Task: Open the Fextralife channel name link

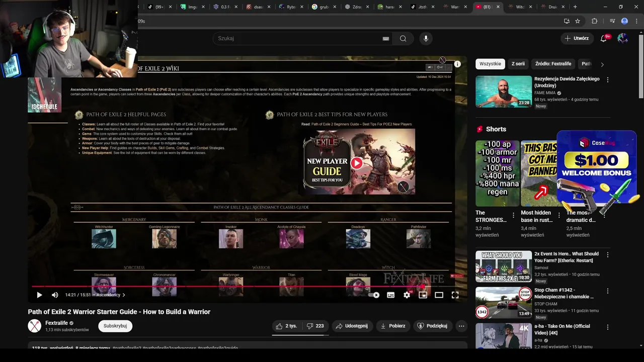Action: (x=56, y=323)
